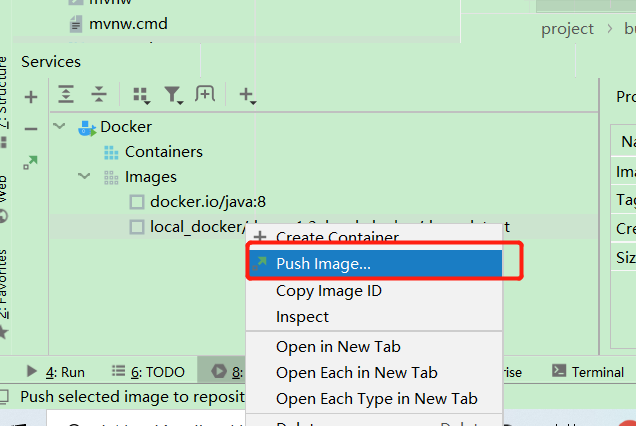Select the mvnw.cmd file in project tree
The width and height of the screenshot is (636, 426).
(128, 24)
